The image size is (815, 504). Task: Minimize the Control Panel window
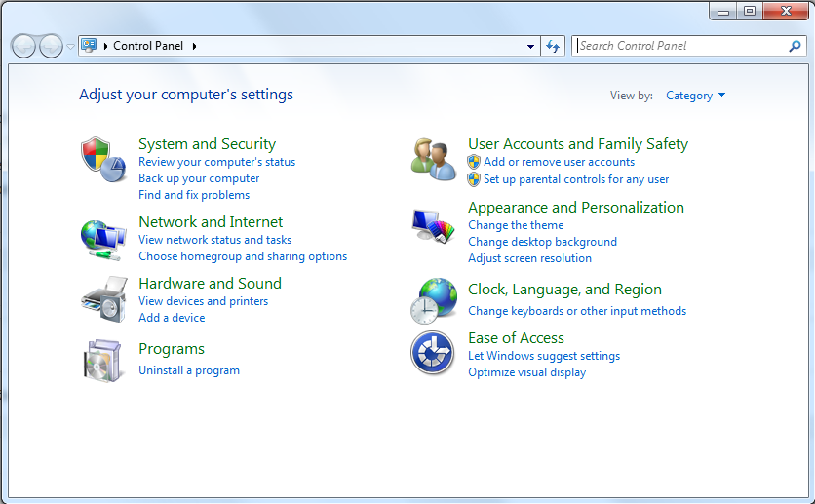(x=723, y=12)
